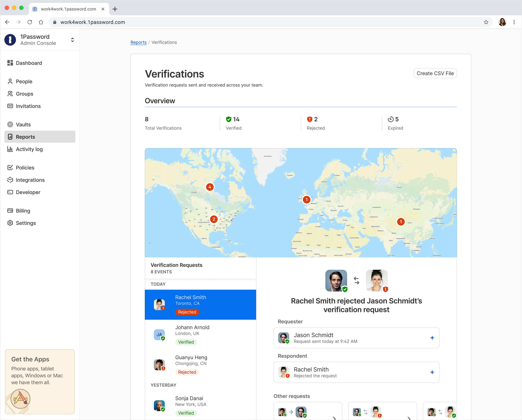Click the Developer terminal icon
The image size is (522, 420).
click(x=10, y=192)
